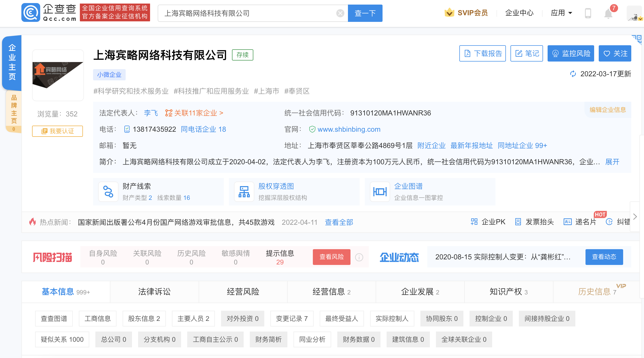Open 股东信息 2 sub-item
Image resolution: width=644 pixels, height=358 pixels.
click(144, 319)
